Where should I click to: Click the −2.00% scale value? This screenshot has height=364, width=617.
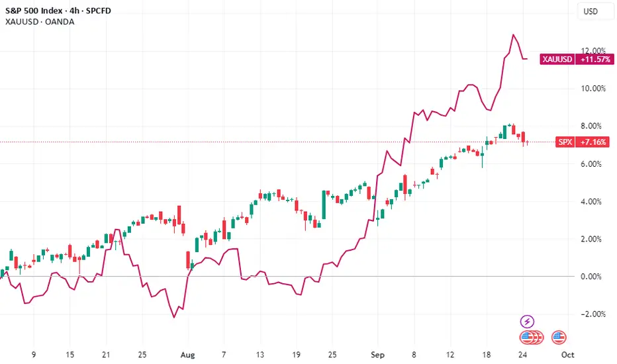pos(593,314)
